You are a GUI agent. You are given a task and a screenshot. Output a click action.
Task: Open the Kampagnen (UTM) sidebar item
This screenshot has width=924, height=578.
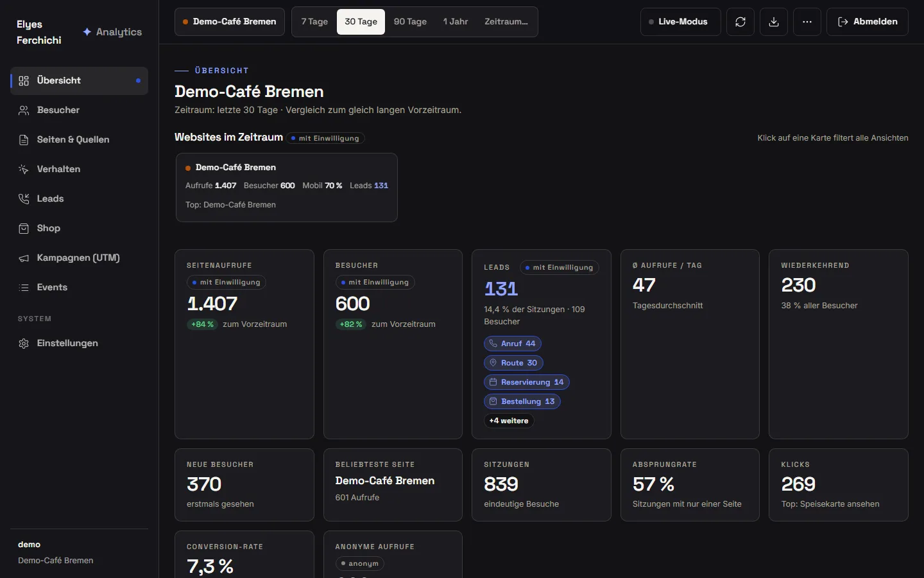point(79,258)
